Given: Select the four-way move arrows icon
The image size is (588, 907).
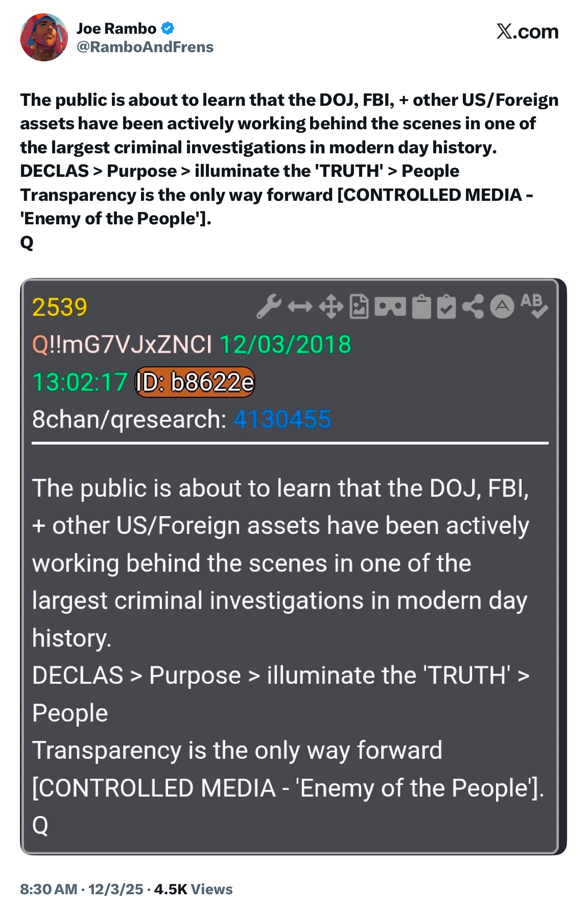Looking at the screenshot, I should pyautogui.click(x=331, y=307).
